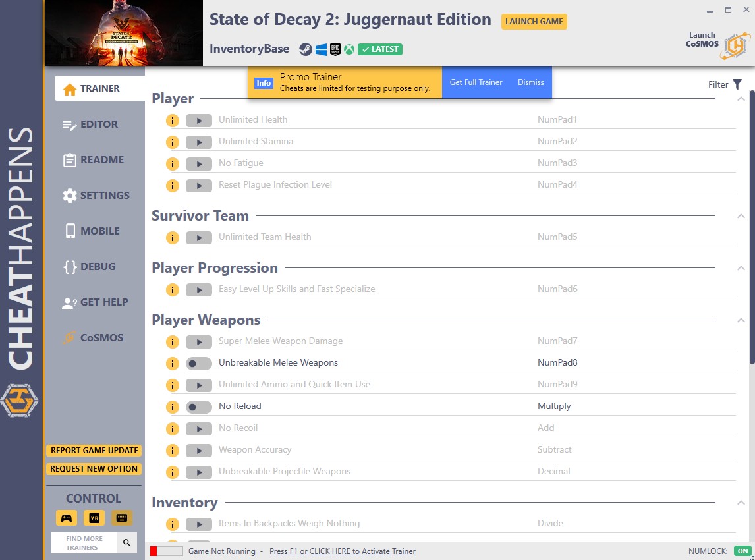View info for No Reload

click(173, 406)
